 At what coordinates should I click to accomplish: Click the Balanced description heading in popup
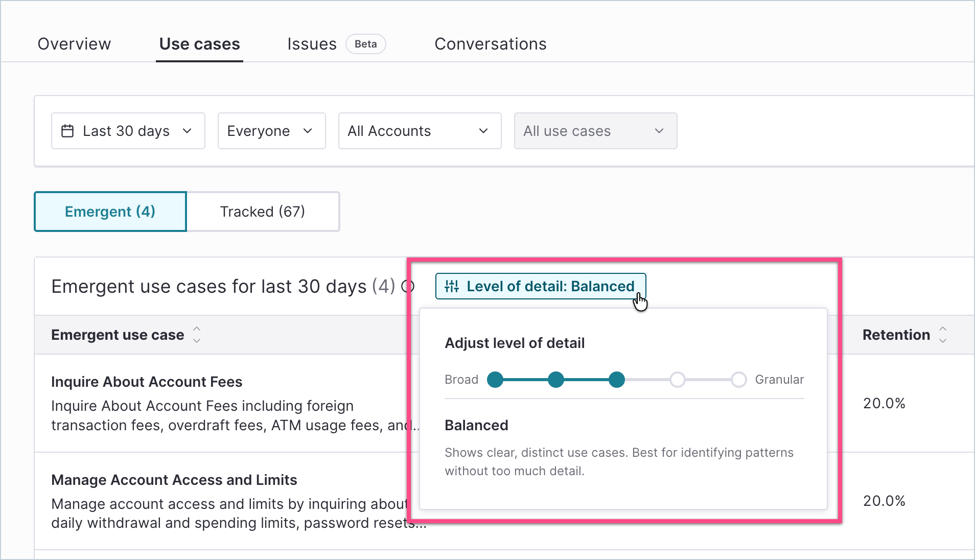tap(476, 425)
